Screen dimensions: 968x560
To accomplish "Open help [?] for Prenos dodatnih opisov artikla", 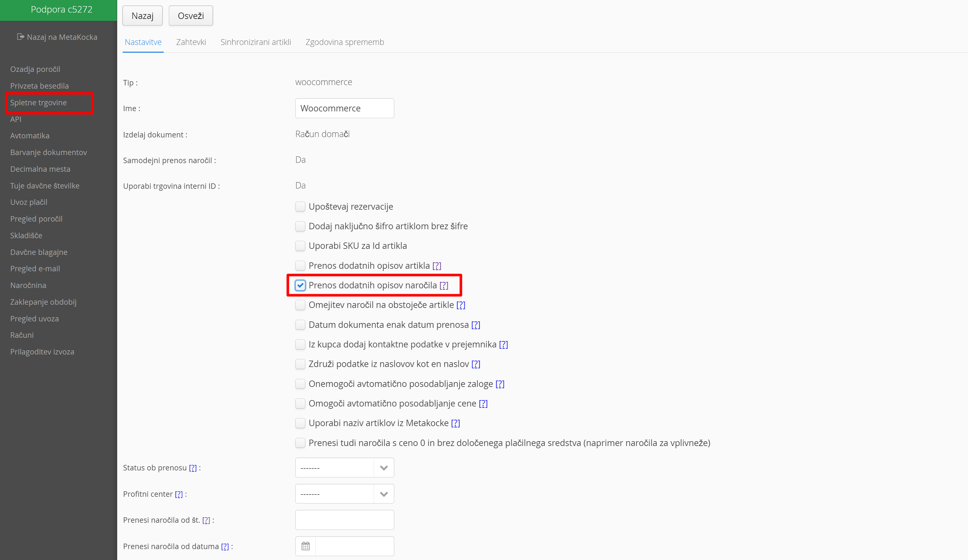I will pos(437,266).
